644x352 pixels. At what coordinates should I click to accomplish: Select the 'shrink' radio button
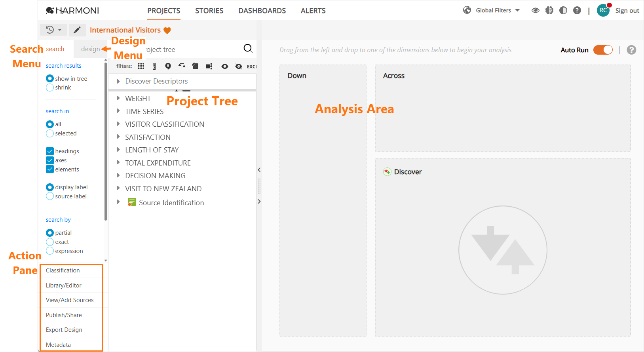(50, 88)
